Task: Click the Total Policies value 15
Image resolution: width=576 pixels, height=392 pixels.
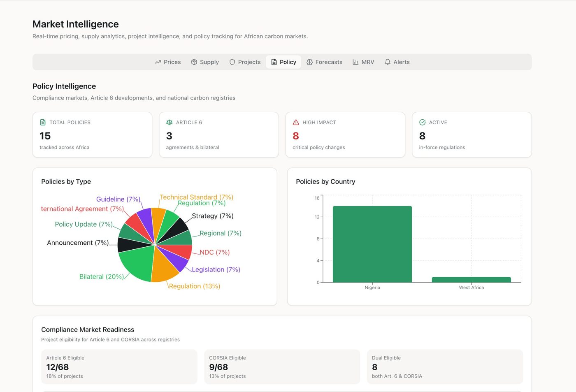Action: tap(45, 136)
